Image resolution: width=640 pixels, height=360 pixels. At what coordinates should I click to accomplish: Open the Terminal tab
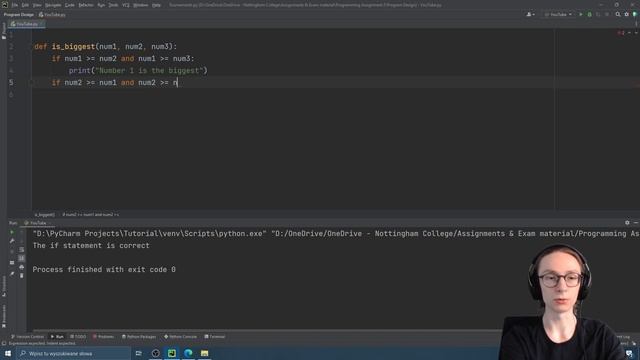coord(215,337)
